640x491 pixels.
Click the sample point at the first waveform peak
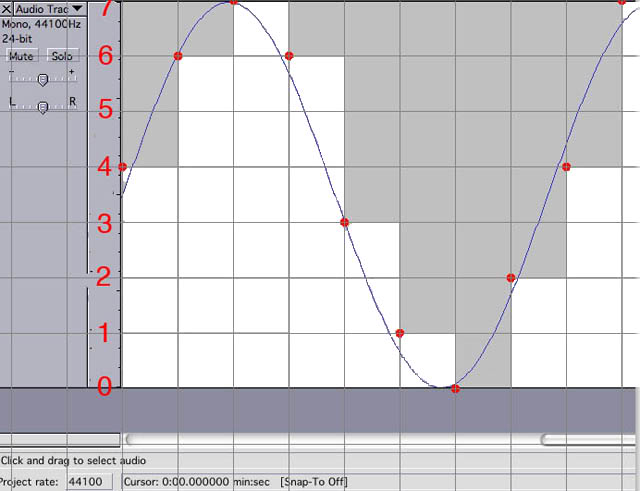click(234, 2)
